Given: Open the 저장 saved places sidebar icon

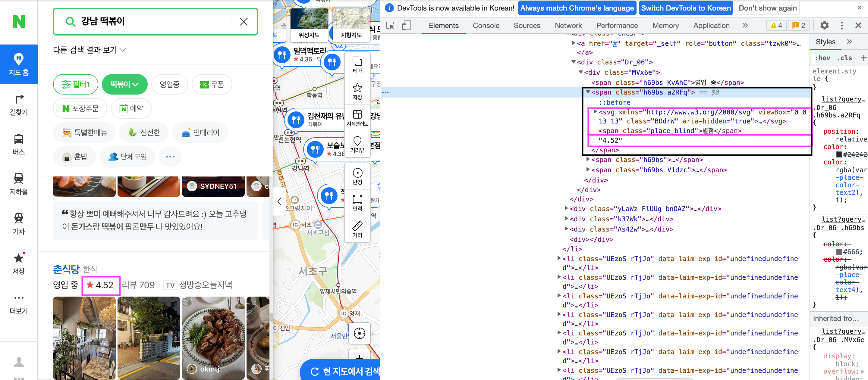Looking at the screenshot, I should tap(19, 264).
